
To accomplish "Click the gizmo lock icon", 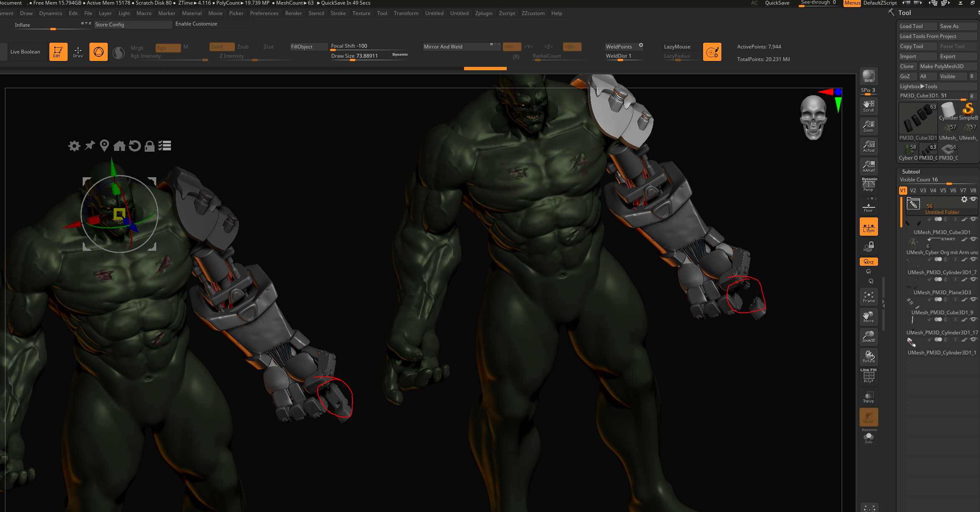I will [x=150, y=146].
